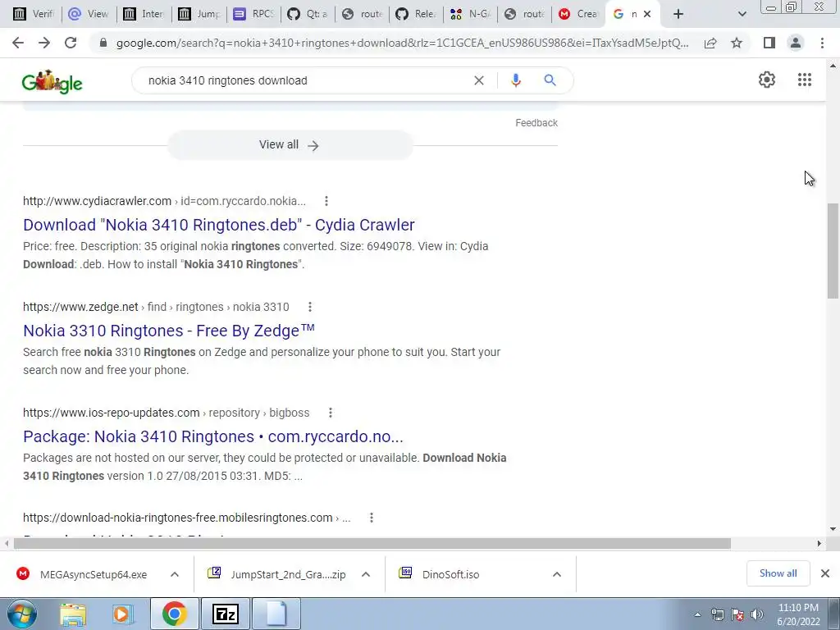This screenshot has height=630, width=840.
Task: Open the Chrome profile avatar
Action: [796, 43]
